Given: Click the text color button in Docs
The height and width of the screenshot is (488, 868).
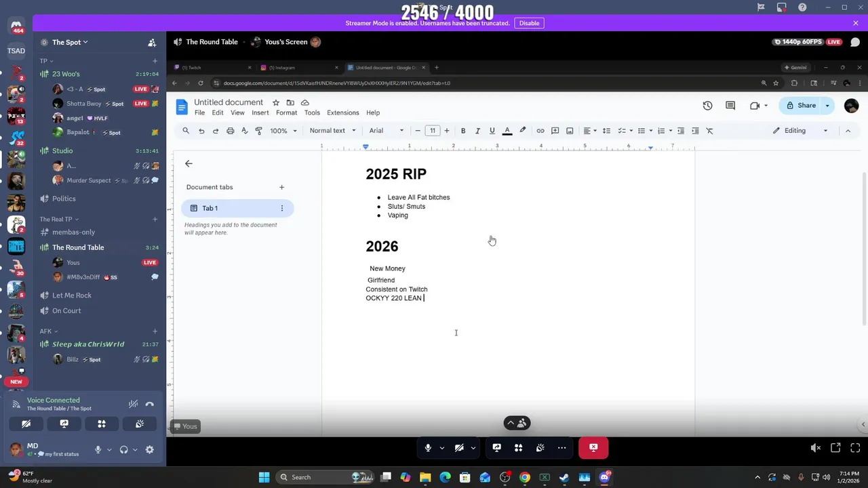Looking at the screenshot, I should click(507, 131).
